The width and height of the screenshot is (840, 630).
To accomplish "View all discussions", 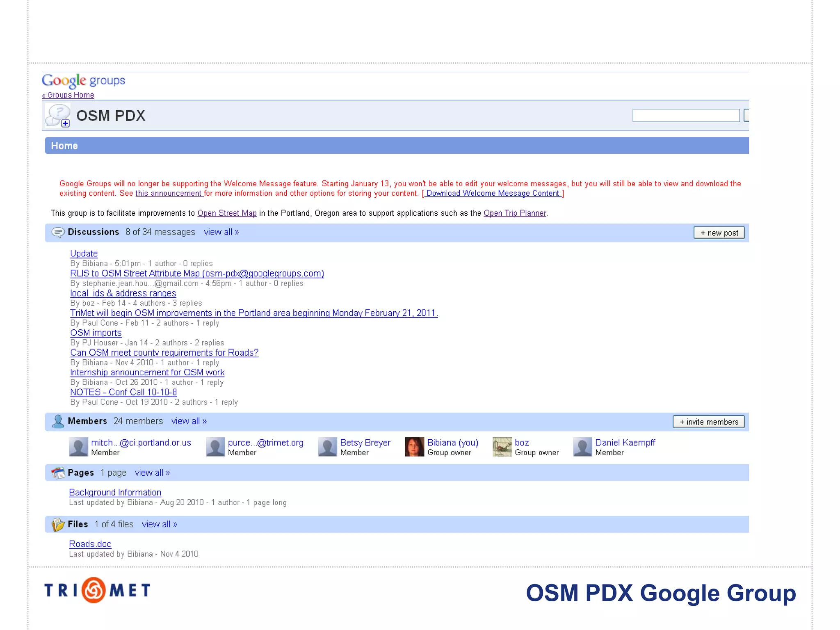I will click(x=221, y=232).
